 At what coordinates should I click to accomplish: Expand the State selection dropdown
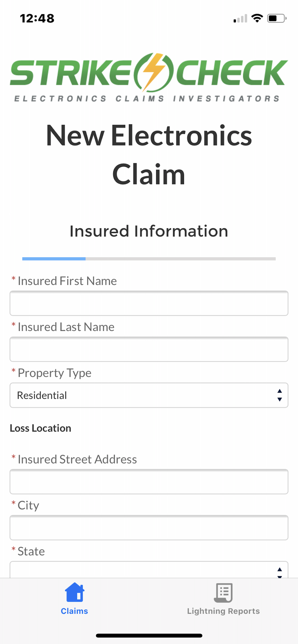pos(149,570)
